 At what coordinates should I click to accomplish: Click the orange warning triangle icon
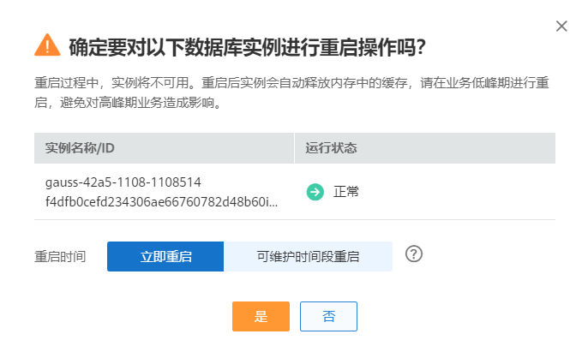47,45
